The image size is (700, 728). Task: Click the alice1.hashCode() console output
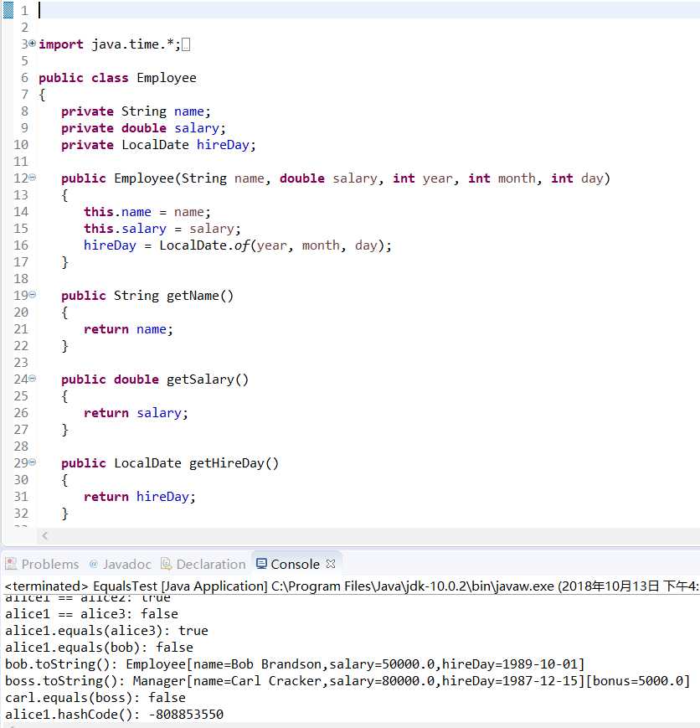[x=114, y=714]
